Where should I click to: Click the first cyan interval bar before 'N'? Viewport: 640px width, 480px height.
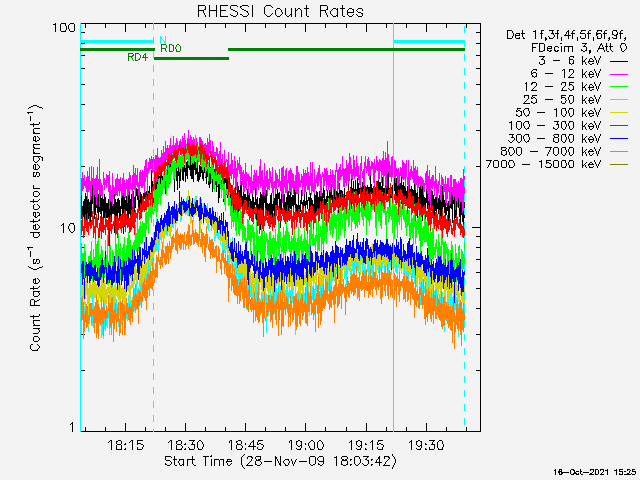coord(117,41)
